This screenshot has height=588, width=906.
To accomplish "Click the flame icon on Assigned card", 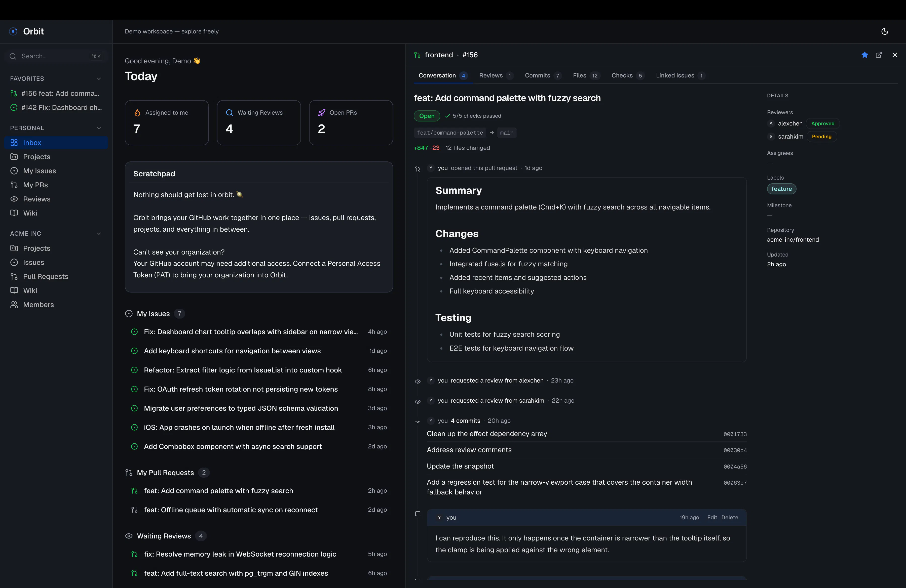I will (137, 113).
